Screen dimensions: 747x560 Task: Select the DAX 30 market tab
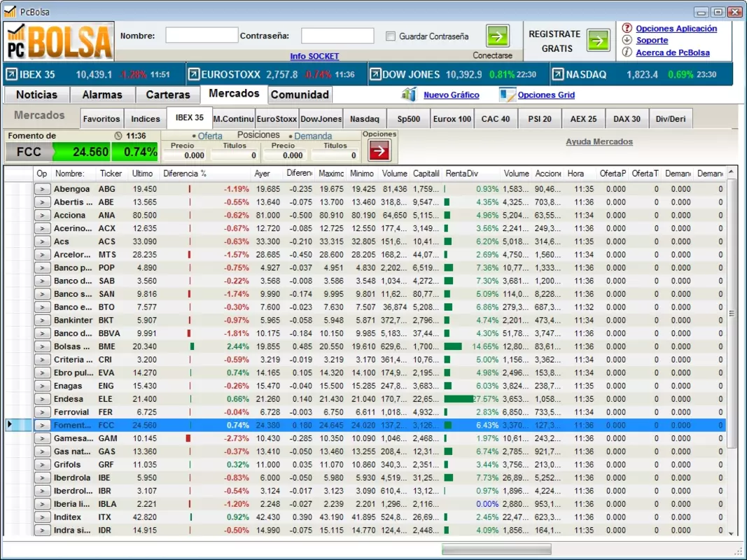pyautogui.click(x=627, y=118)
